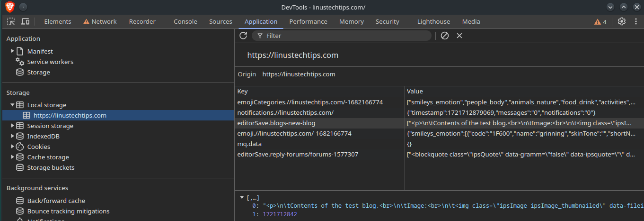Expand the Cookies tree node
644x221 pixels.
(x=13, y=147)
